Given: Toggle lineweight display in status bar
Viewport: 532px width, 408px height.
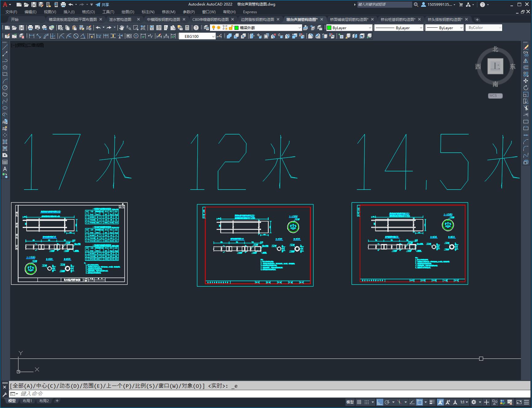Looking at the screenshot, I should (432, 402).
